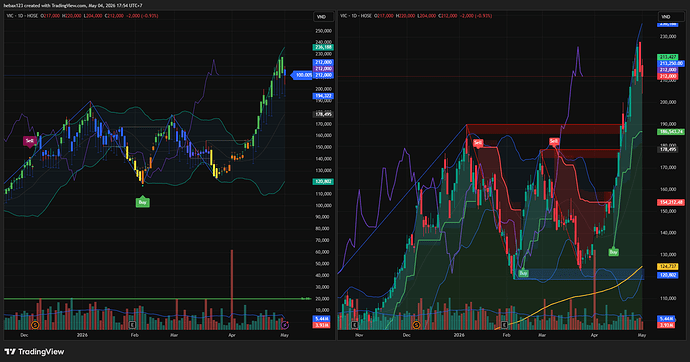Image resolution: width=690 pixels, height=362 pixels.
Task: Open the E event icon near Feb on the right chart
Action: tap(504, 325)
